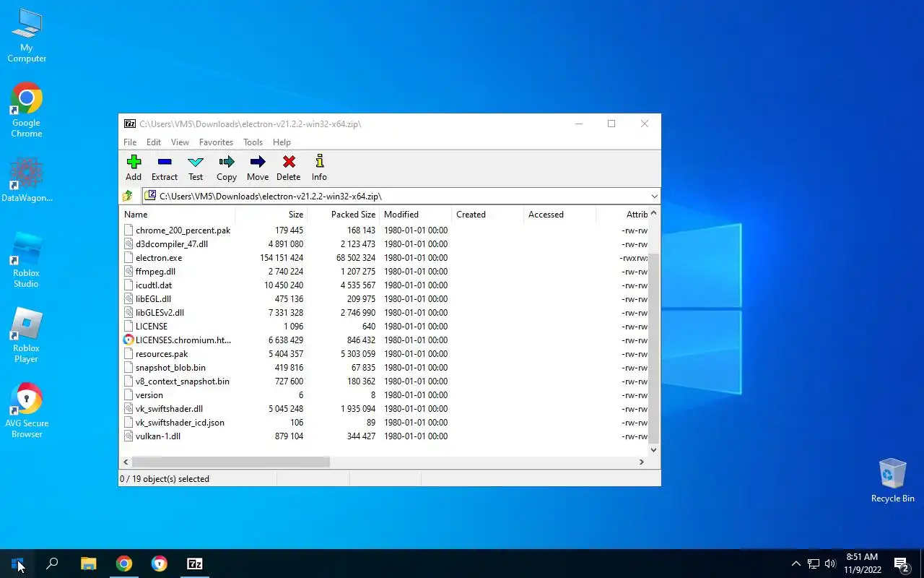Screen dimensions: 924x578
Task: Open the Favorites menu
Action: tap(216, 142)
